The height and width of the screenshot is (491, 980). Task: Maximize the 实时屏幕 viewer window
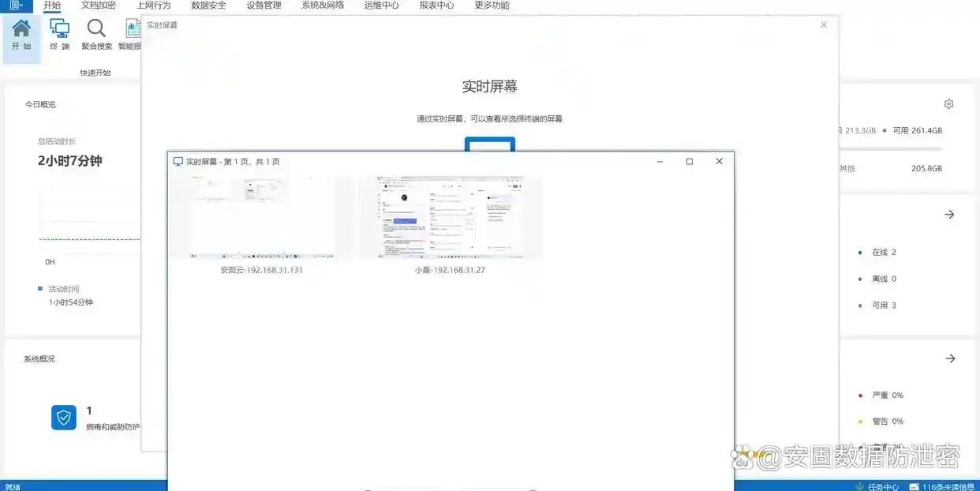tap(690, 162)
